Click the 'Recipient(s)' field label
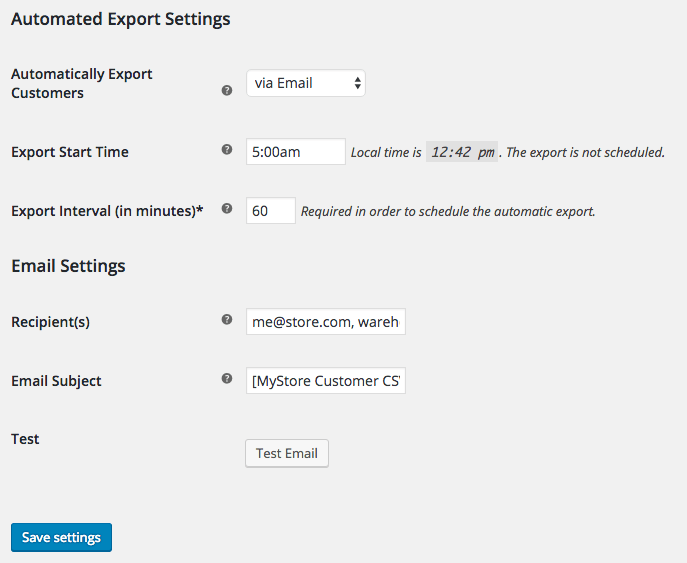 pyautogui.click(x=50, y=322)
